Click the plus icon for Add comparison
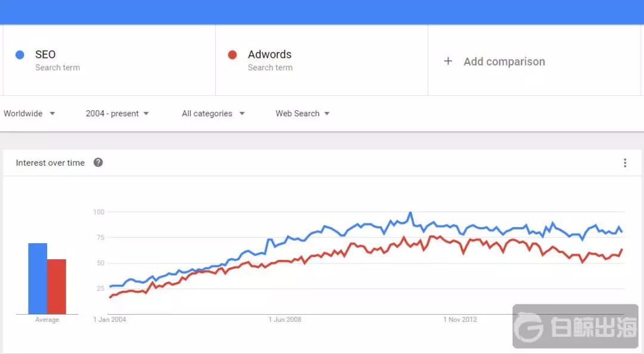644x354 pixels. 448,61
